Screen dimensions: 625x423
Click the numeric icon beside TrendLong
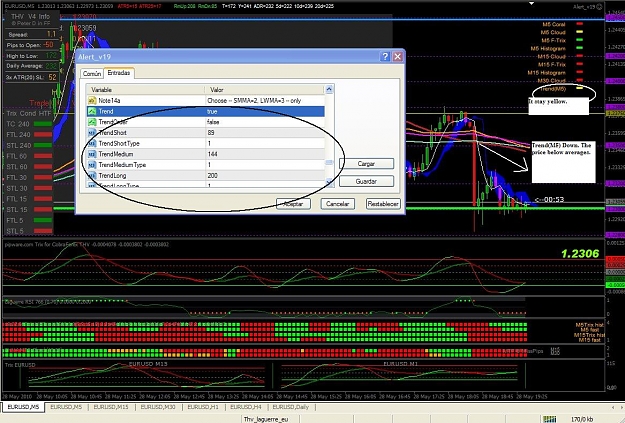click(92, 176)
